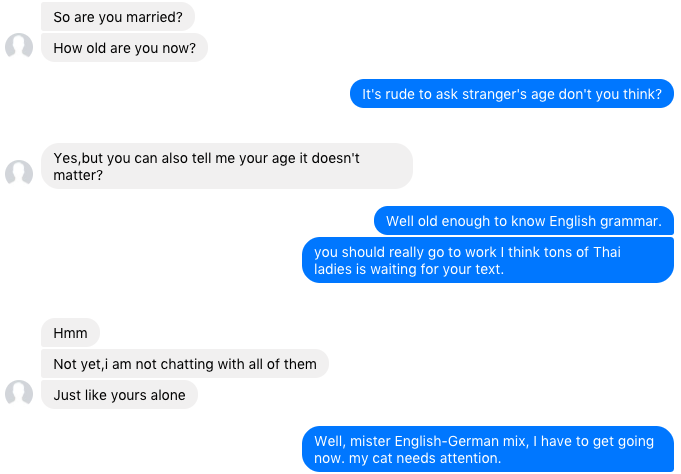Select the "It's rude to ask stranger's age" message
The width and height of the screenshot is (681, 474).
(x=511, y=95)
